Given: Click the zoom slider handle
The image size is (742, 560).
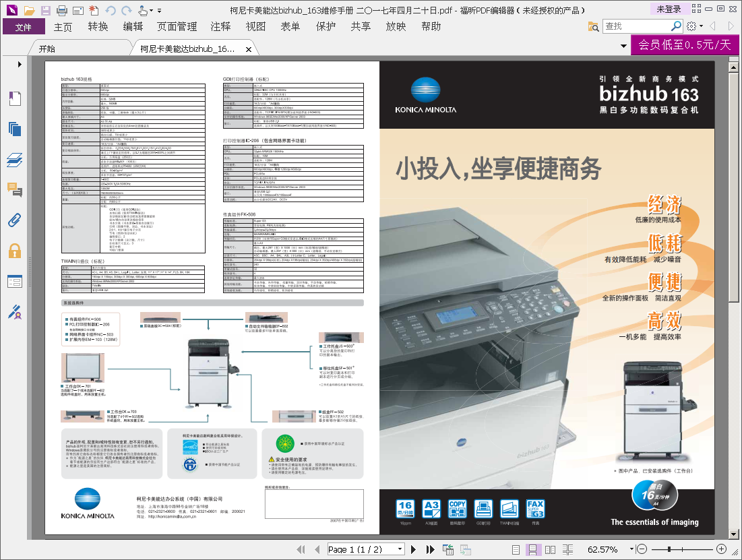Looking at the screenshot, I should pyautogui.click(x=669, y=549).
